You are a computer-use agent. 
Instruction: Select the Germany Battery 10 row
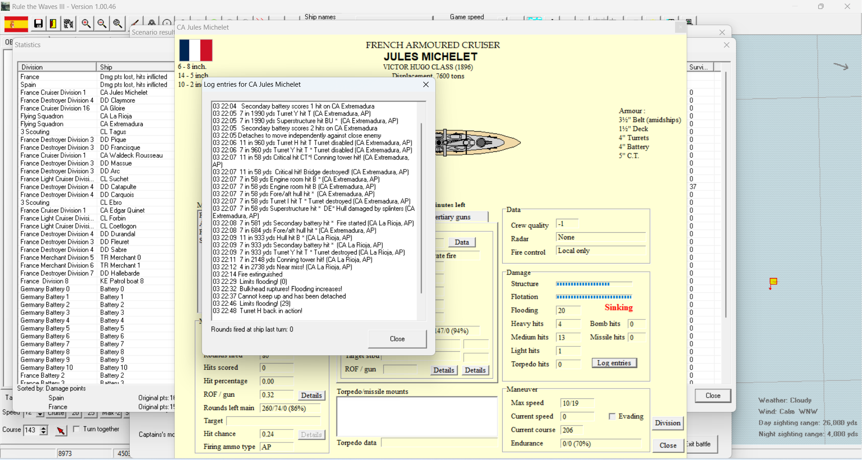(x=96, y=367)
